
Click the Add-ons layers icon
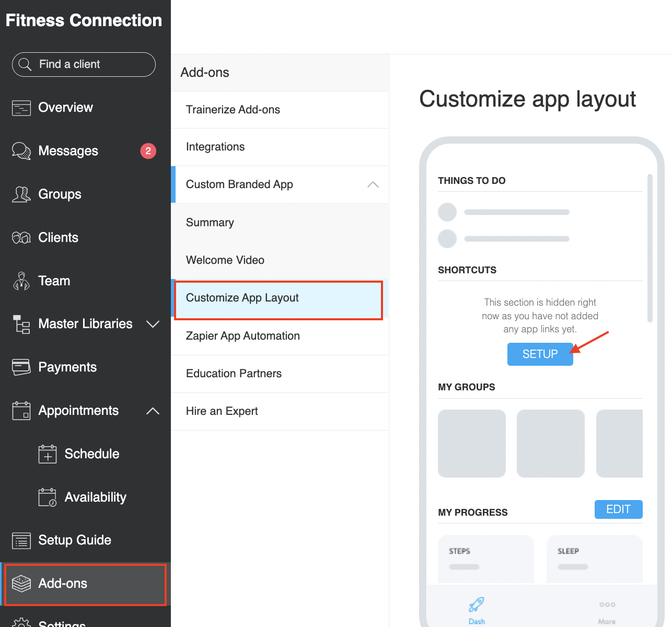pos(21,584)
